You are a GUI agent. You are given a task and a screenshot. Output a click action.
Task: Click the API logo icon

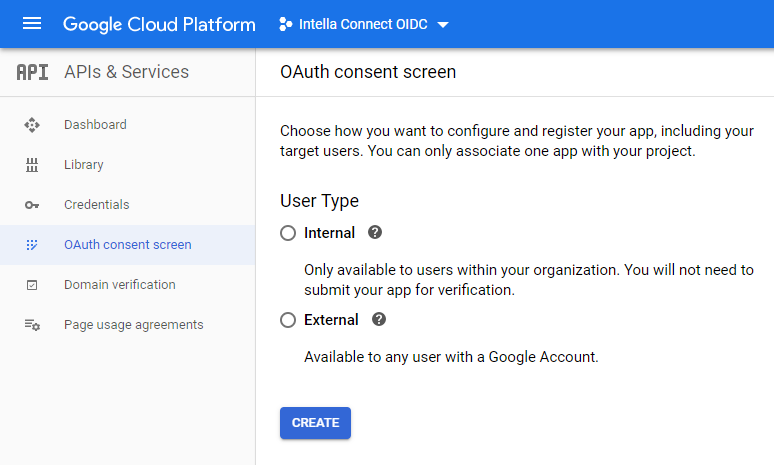[x=32, y=72]
